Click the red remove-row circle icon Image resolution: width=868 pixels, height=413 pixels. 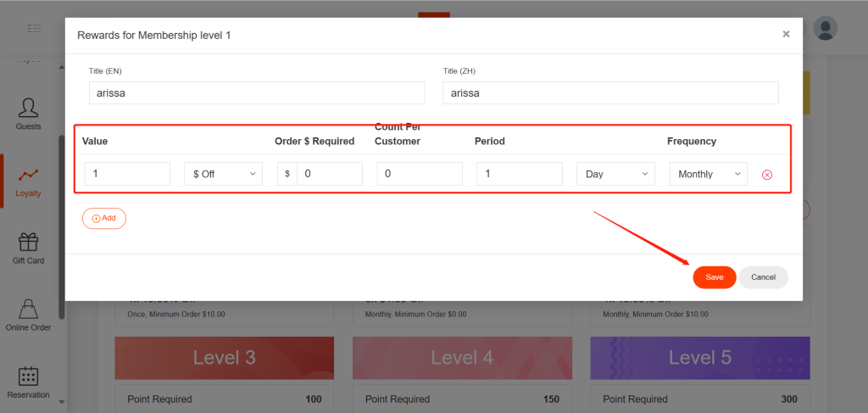(x=767, y=175)
